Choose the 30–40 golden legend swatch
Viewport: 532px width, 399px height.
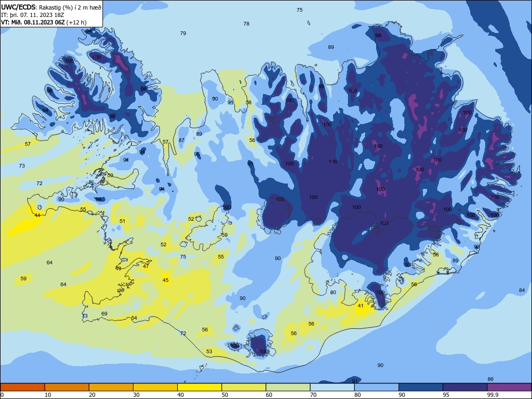(x=155, y=387)
